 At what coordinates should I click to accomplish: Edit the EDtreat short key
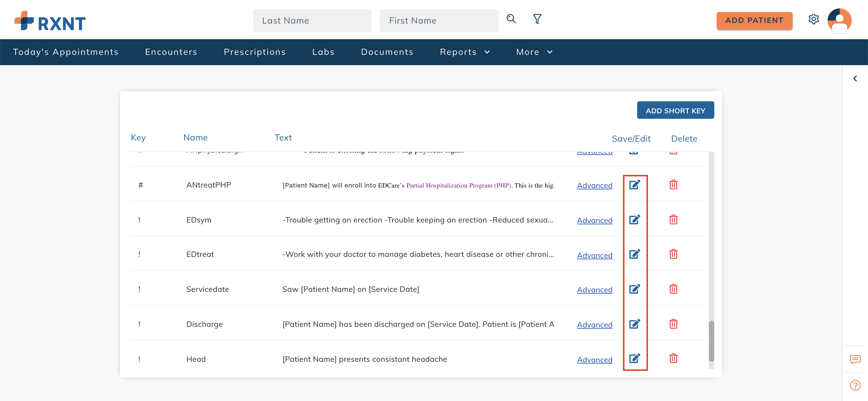pos(634,254)
